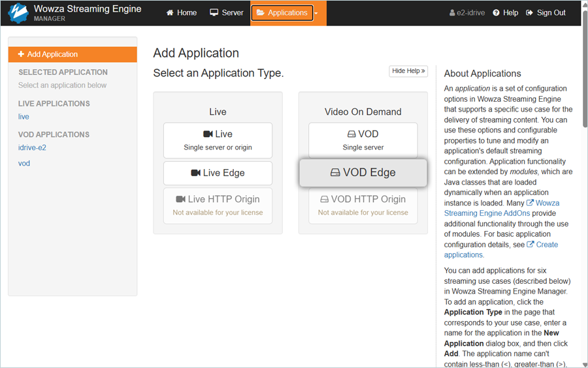
Task: Click the Add Application sidebar button
Action: click(73, 54)
